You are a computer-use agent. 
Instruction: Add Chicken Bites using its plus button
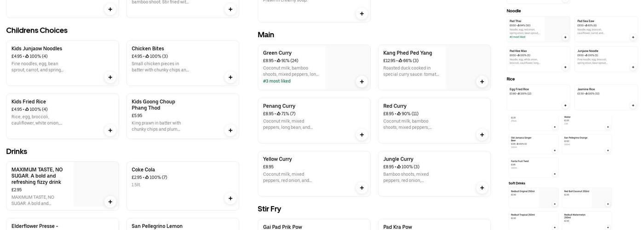point(230,77)
